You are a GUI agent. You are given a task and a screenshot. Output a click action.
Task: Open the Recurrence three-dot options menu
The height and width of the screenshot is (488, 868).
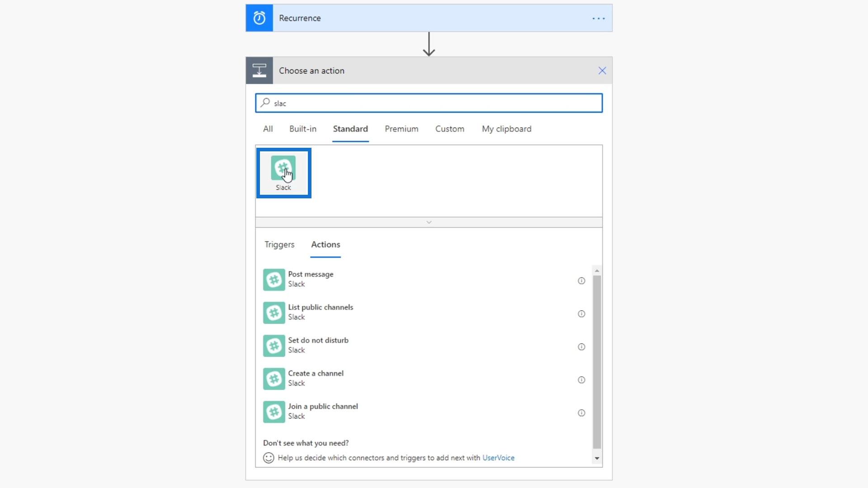(599, 19)
